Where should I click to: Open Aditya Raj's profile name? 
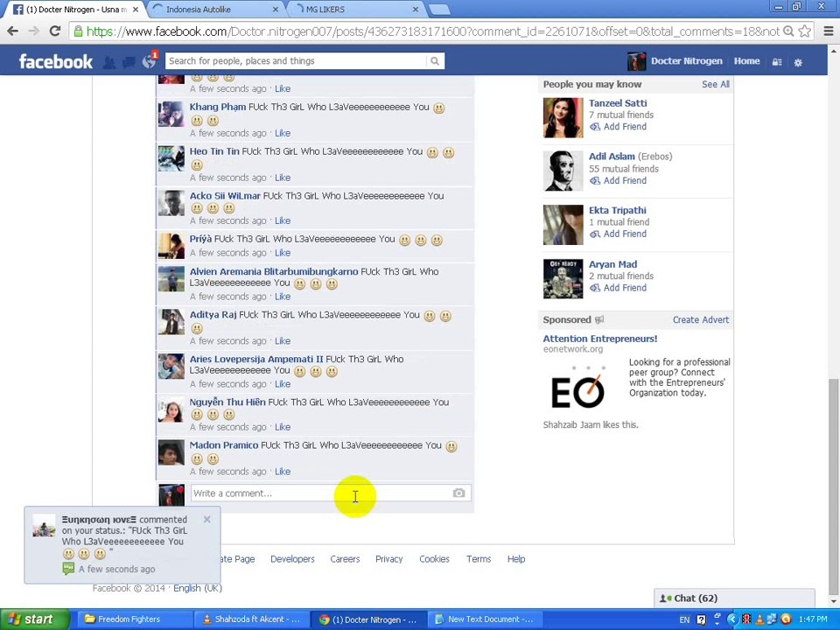pyautogui.click(x=213, y=314)
